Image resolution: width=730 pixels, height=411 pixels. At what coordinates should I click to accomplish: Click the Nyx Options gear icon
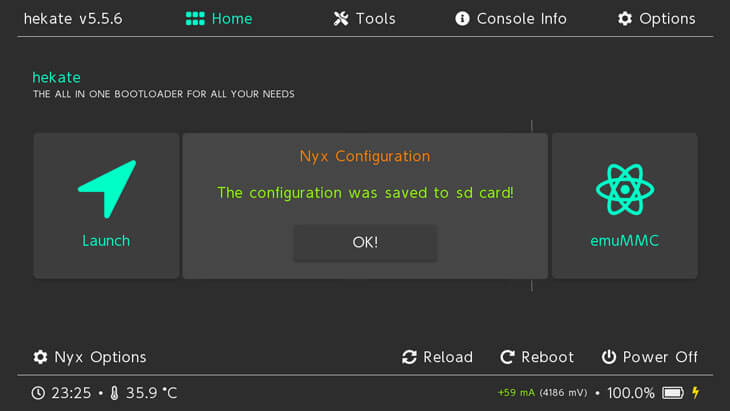tap(40, 357)
